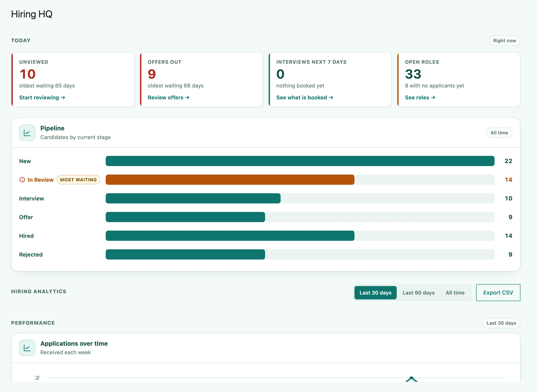Click the New stage progress bar
Screen dimensions: 537x392
[x=300, y=161]
